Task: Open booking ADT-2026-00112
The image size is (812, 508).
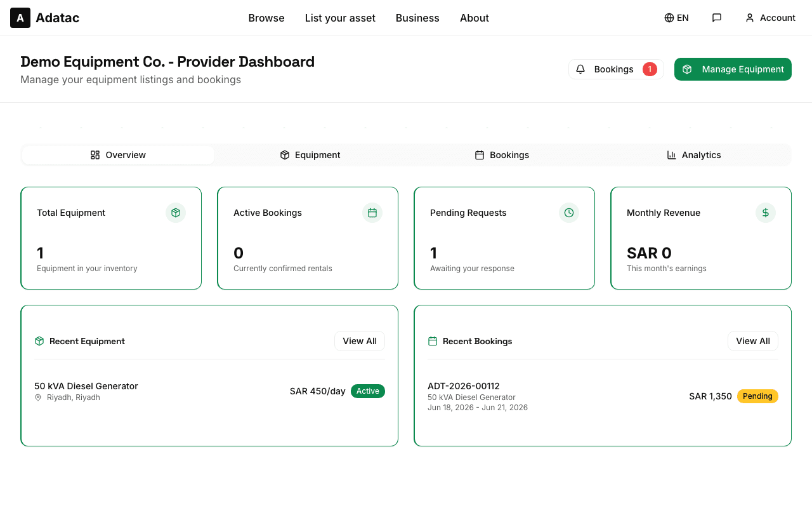Action: pyautogui.click(x=464, y=386)
